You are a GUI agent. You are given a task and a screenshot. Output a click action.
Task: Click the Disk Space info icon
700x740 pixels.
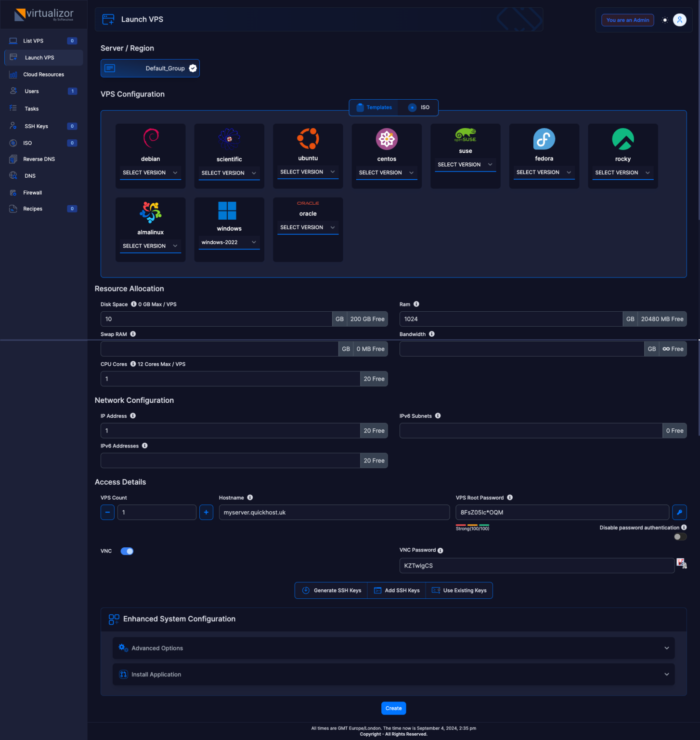[134, 304]
